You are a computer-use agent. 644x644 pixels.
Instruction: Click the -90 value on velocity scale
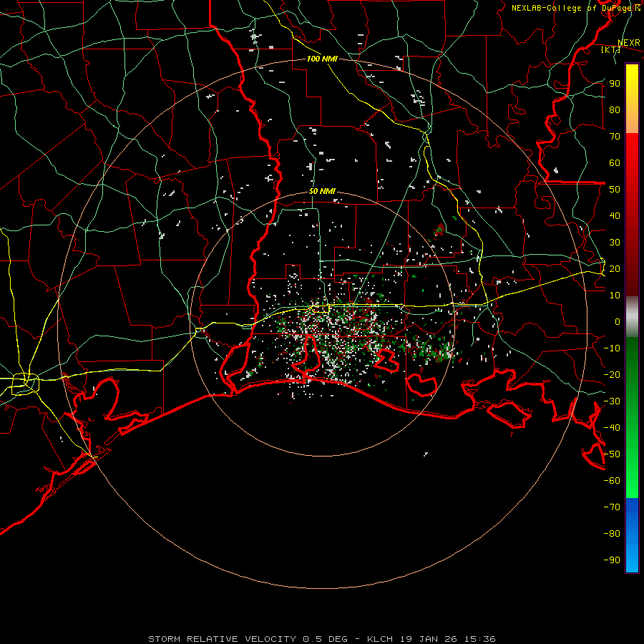[612, 560]
